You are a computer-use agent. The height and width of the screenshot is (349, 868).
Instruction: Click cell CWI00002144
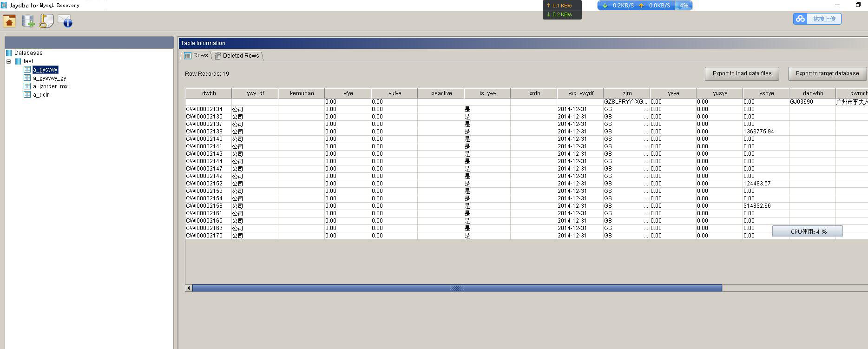coord(209,161)
